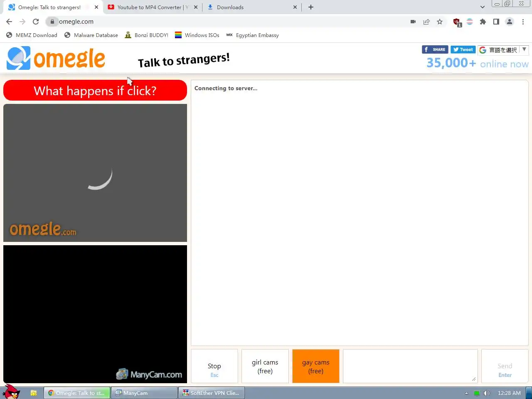532x399 pixels.
Task: Click your own ManyCam video preview
Action: 95,314
